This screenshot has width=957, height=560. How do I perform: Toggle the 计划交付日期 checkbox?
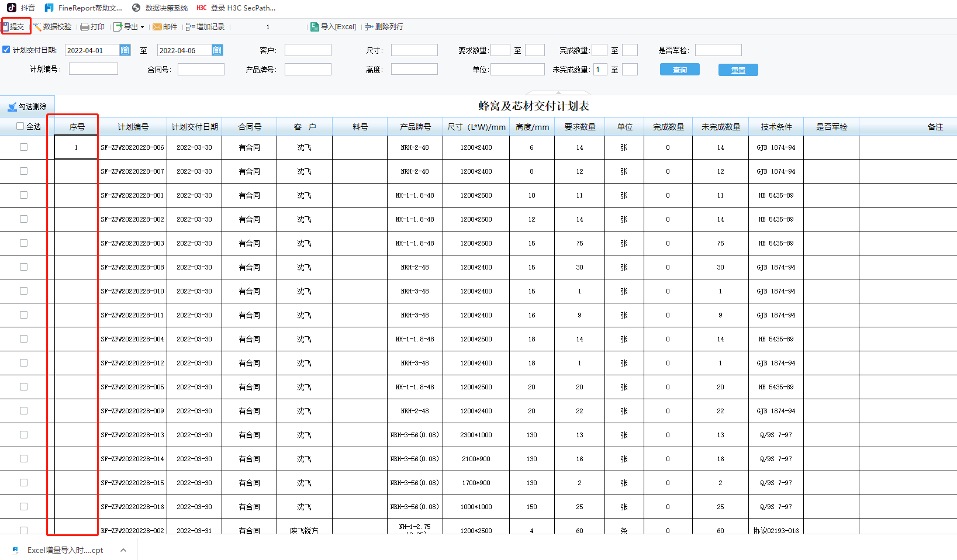(6, 50)
